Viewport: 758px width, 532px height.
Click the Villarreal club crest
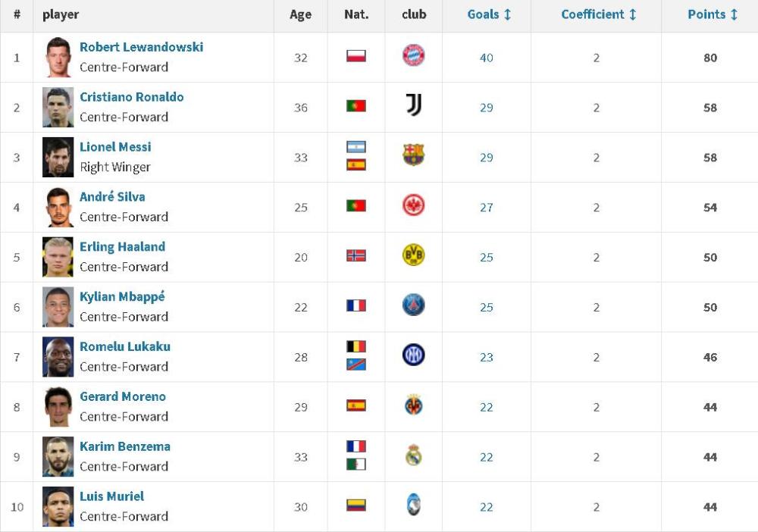tap(413, 405)
